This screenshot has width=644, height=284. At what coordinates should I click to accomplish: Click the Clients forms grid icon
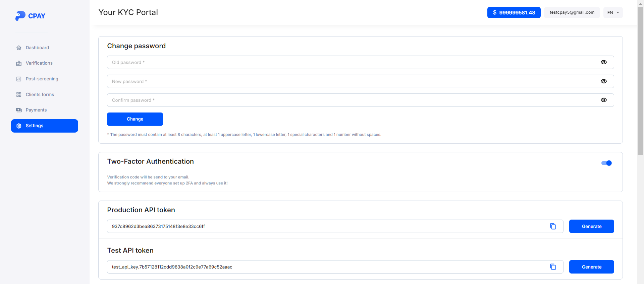coord(19,94)
